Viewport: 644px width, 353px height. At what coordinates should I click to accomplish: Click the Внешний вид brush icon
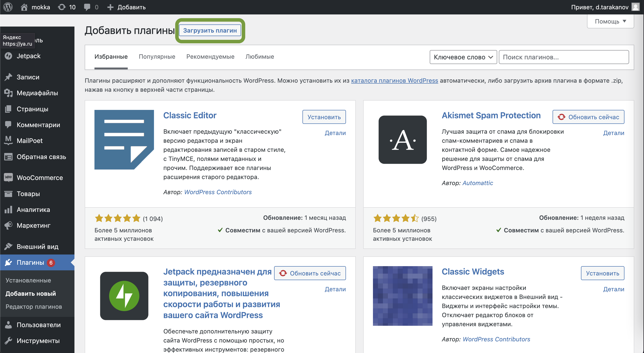point(8,246)
